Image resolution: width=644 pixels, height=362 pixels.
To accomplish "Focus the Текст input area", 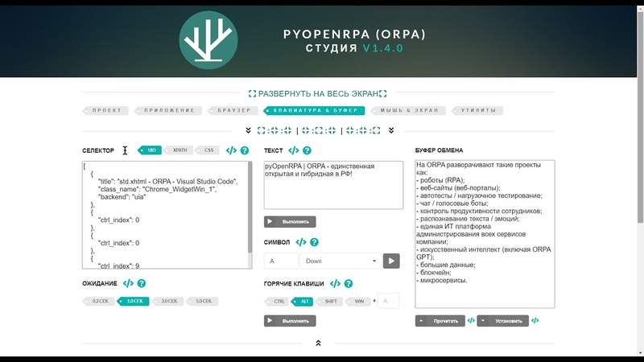I will click(x=333, y=185).
